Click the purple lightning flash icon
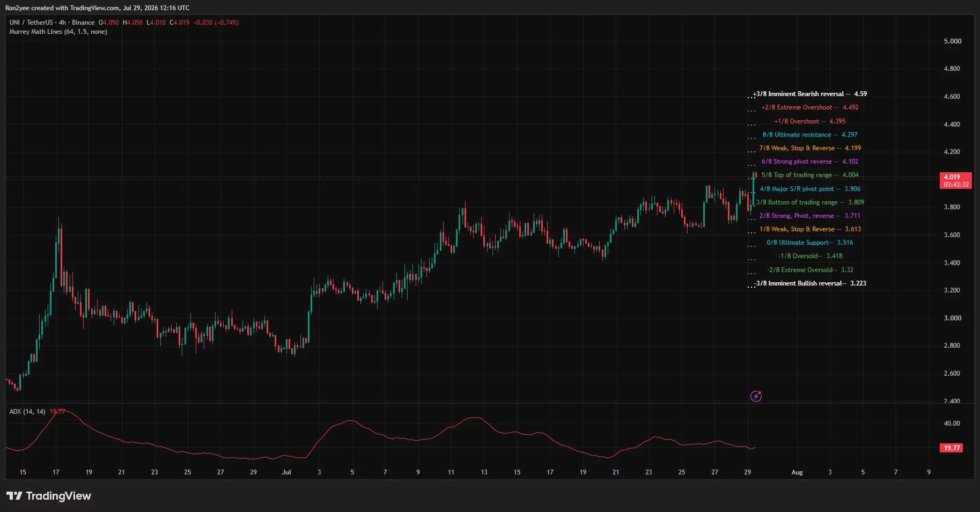980x512 pixels. (x=756, y=396)
